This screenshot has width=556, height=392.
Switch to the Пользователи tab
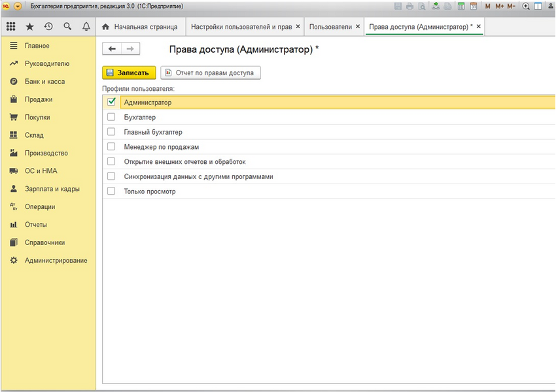coord(330,27)
